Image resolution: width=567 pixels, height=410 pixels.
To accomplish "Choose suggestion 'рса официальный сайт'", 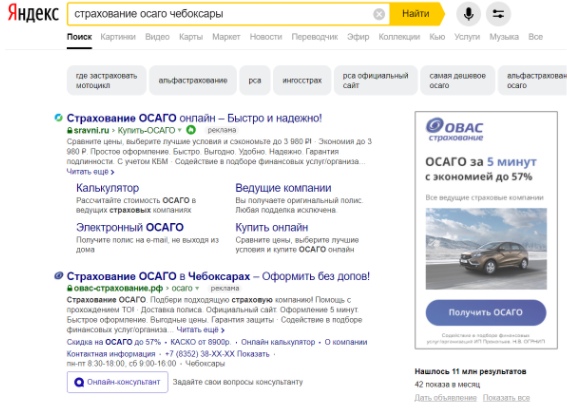I will 375,80.
